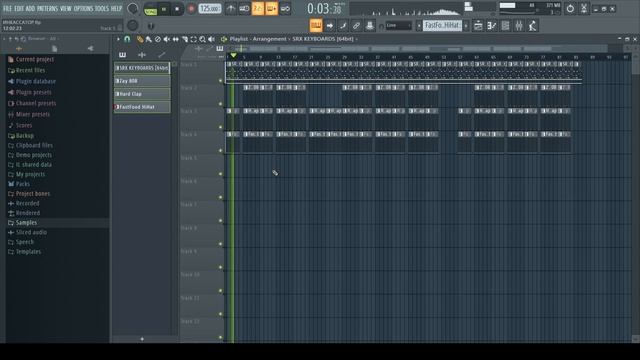Select the Playback speaker tool in playlist toolbar
This screenshot has width=640, height=360.
(211, 39)
